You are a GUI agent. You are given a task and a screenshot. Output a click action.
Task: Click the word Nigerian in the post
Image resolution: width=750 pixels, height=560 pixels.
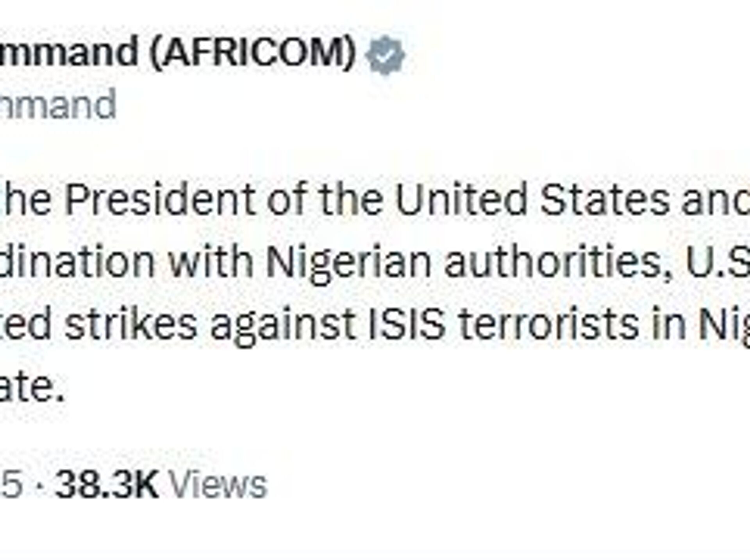pyautogui.click(x=348, y=261)
